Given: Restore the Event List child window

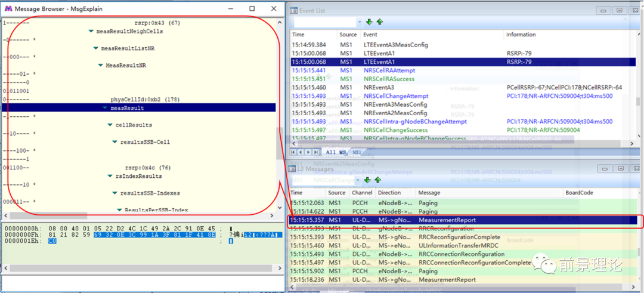Looking at the screenshot, I should 620,11.
